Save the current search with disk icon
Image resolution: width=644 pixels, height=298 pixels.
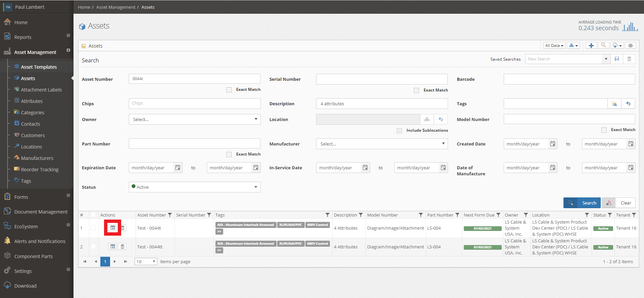[x=617, y=59]
